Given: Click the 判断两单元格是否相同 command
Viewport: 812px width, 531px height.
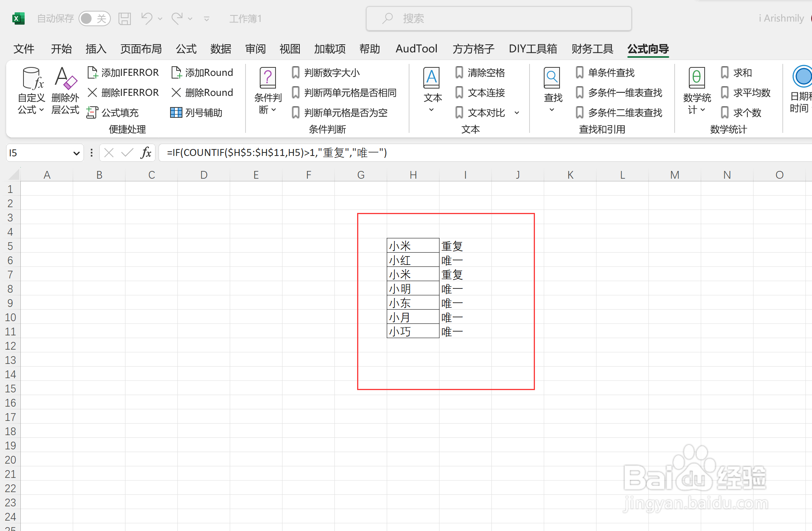Looking at the screenshot, I should point(344,92).
